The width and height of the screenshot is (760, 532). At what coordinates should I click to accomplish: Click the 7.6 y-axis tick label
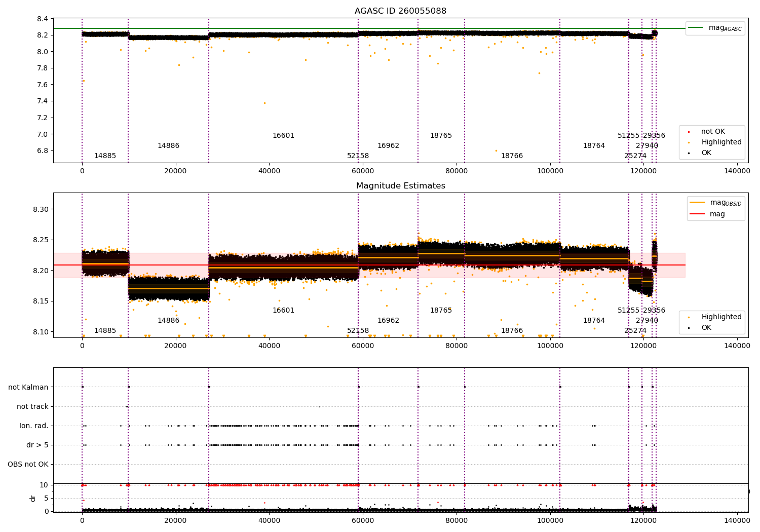coord(43,85)
